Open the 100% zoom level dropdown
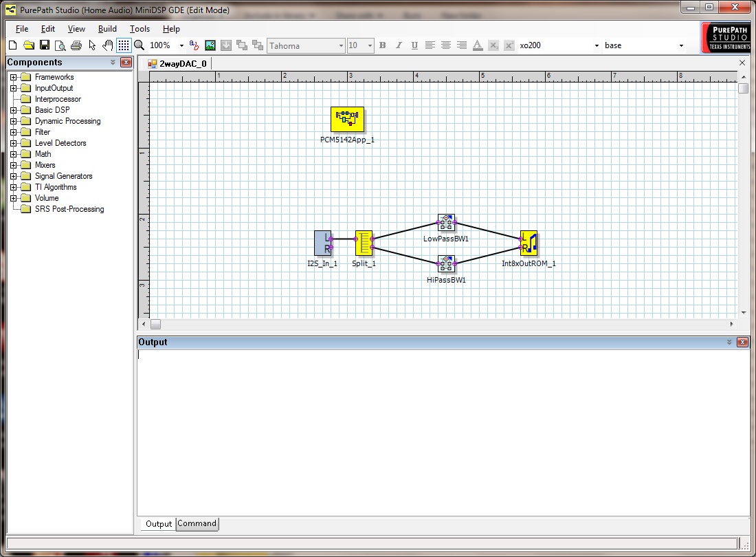Image resolution: width=756 pixels, height=557 pixels. (x=181, y=45)
